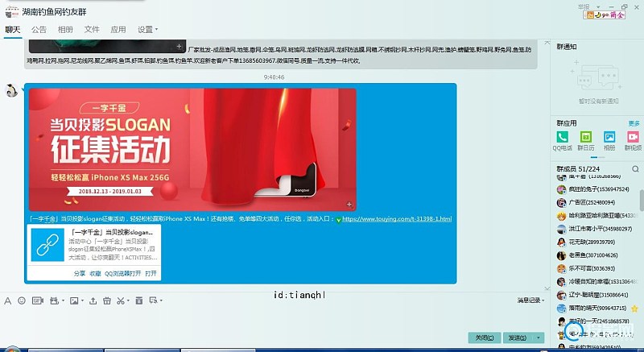Switch to the 相册 album tab
The width and height of the screenshot is (644, 352).
tap(65, 30)
